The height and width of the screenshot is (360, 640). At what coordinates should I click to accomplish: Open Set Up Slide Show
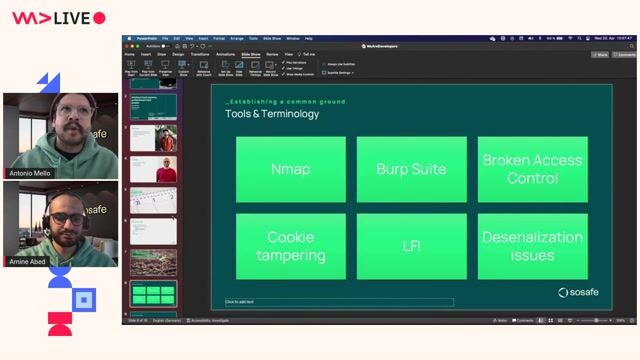point(226,68)
